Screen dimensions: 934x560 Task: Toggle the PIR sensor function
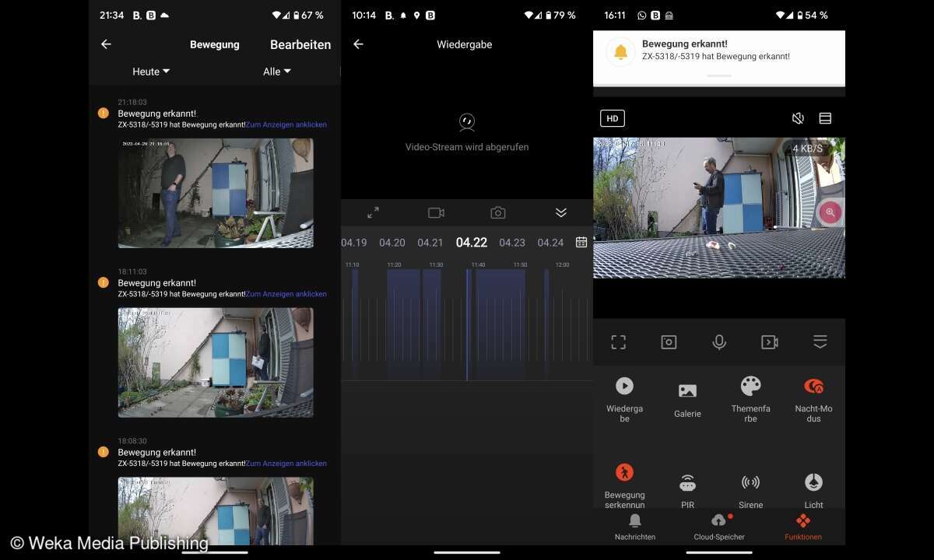coord(687,491)
